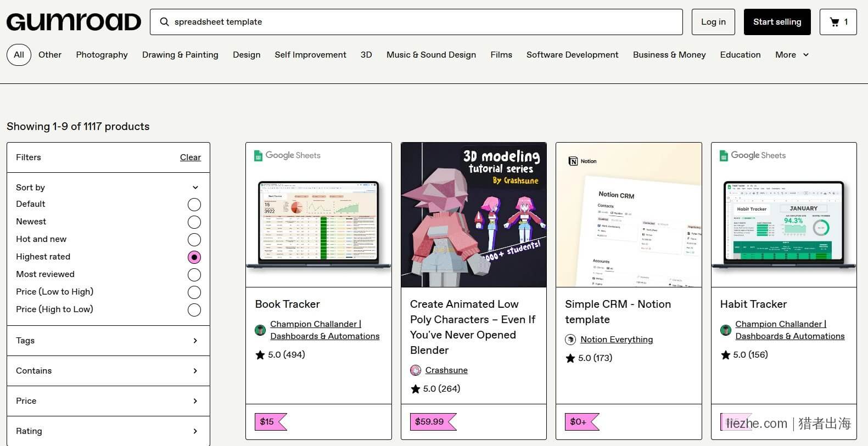Click the Gumroad logo
This screenshot has height=446, width=868.
pos(74,22)
